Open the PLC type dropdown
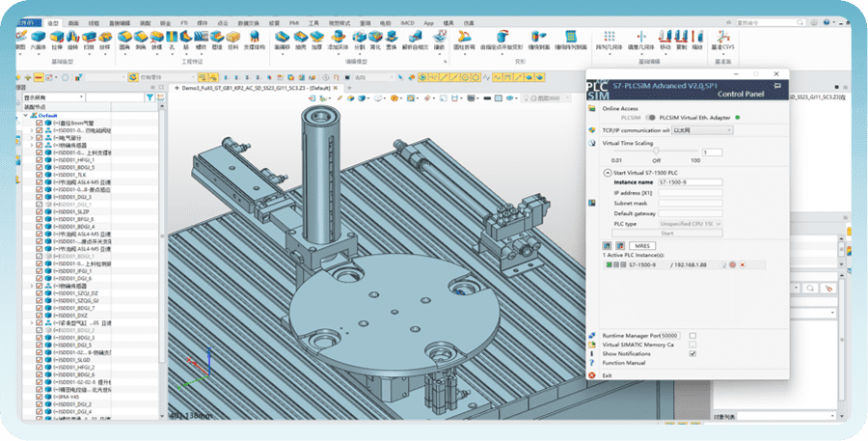This screenshot has height=441, width=868. click(x=691, y=223)
